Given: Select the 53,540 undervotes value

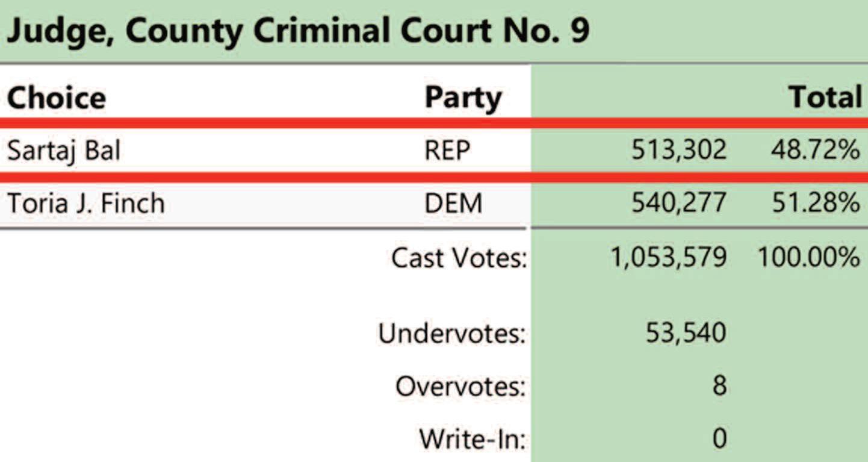Looking at the screenshot, I should 686,333.
